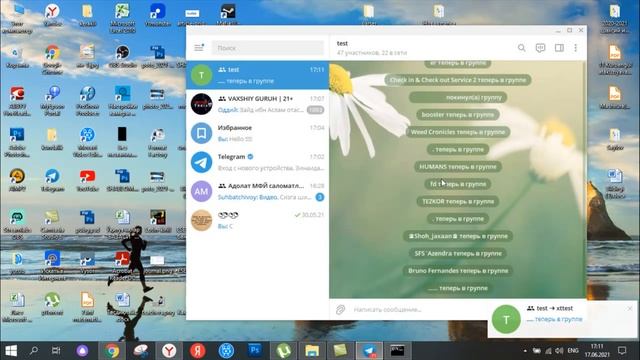The image size is (640, 360).
Task: Click the VAXSHIY GURUH group avatar
Action: tap(202, 104)
